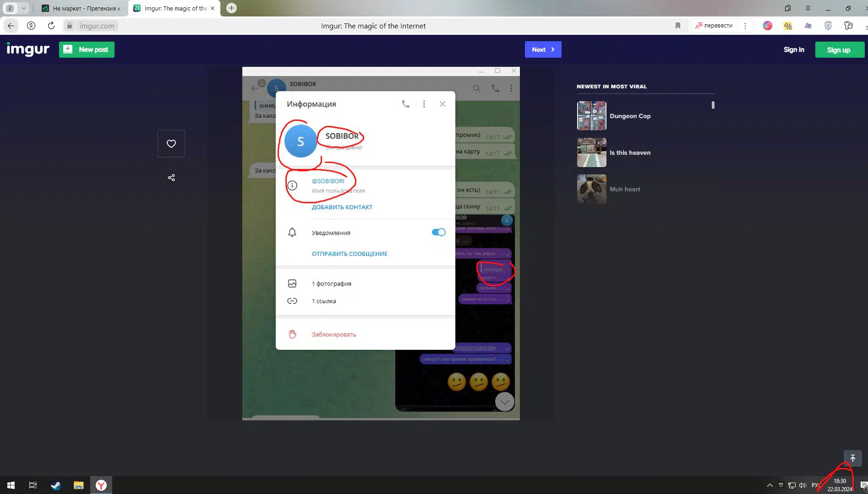Image resolution: width=868 pixels, height=494 pixels.
Task: Open the Sign in link
Action: [x=794, y=49]
